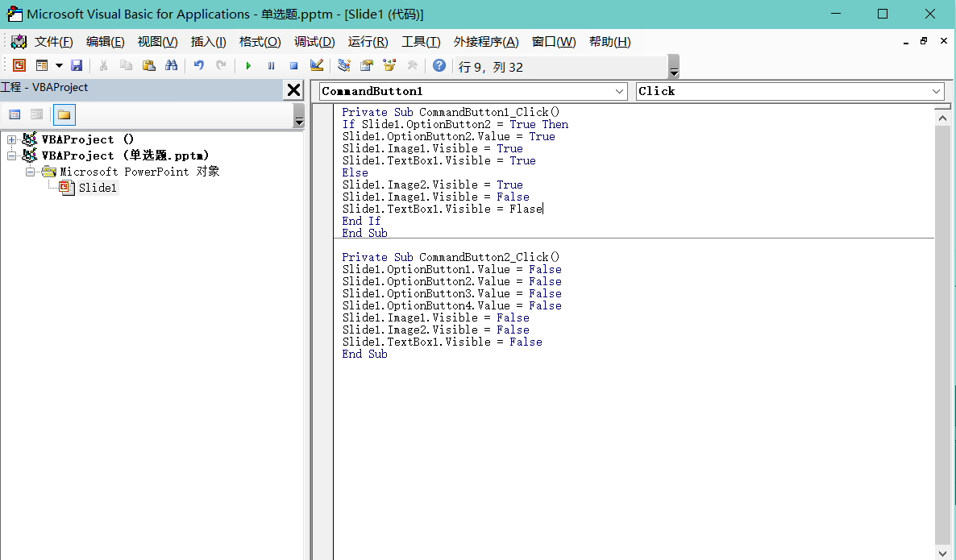The image size is (956, 560).
Task: Click the Break pause icon
Action: tap(271, 66)
